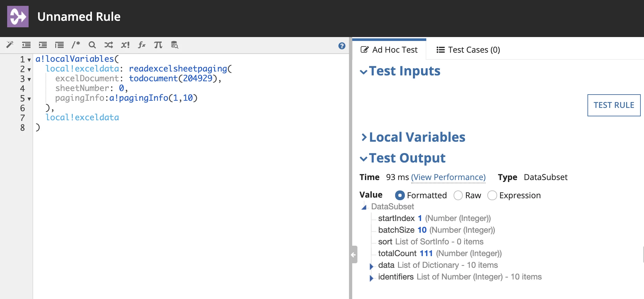
Task: Click the a!localVariables( code line
Action: point(77,59)
